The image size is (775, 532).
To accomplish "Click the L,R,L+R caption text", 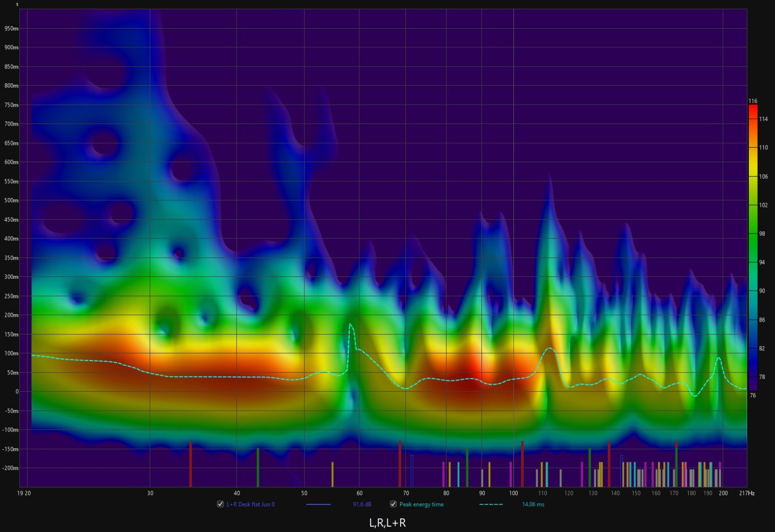I will (387, 523).
